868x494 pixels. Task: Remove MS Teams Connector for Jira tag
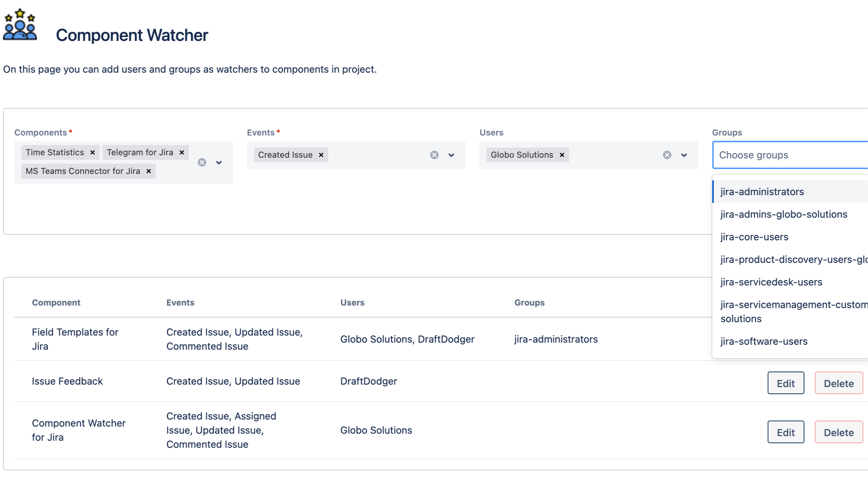pos(149,171)
